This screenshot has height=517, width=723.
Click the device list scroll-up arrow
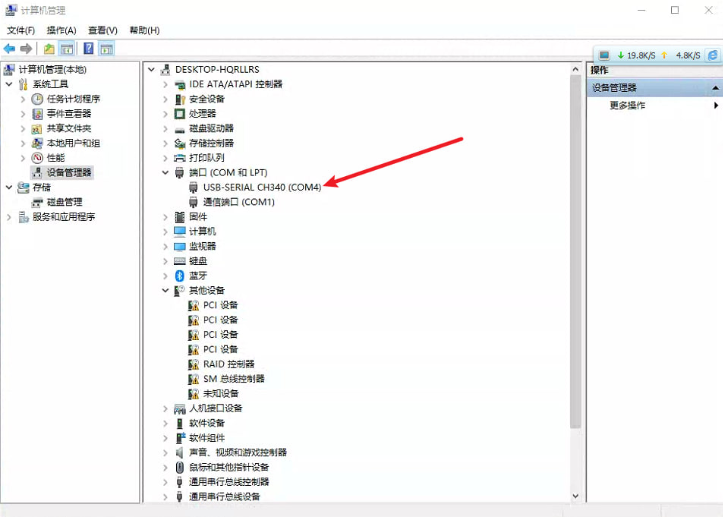(575, 69)
